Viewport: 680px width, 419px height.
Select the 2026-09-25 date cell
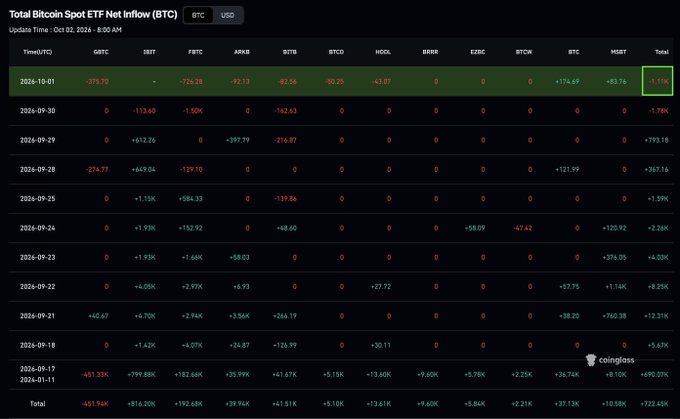coord(38,199)
